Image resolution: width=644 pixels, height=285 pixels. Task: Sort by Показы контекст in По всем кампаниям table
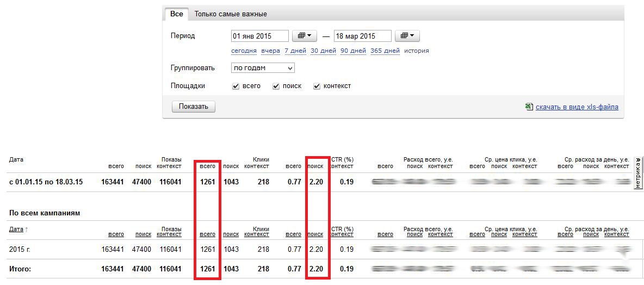169,234
